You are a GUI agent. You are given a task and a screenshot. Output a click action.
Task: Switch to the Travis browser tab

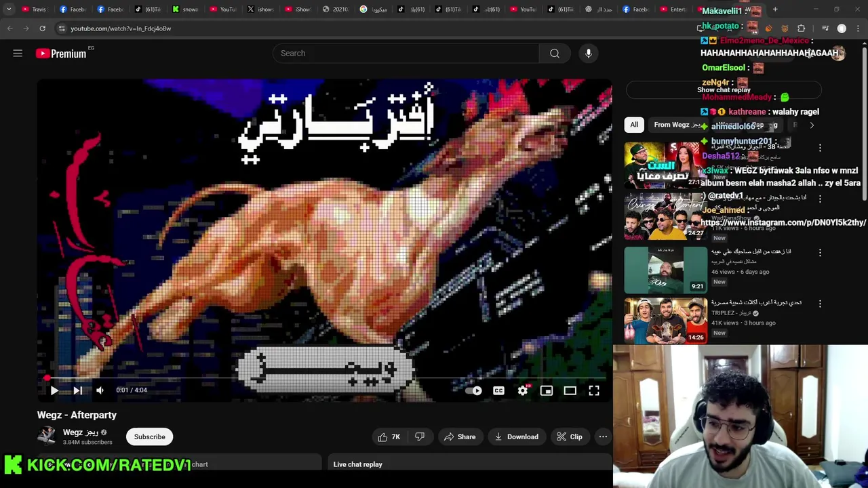pyautogui.click(x=34, y=9)
